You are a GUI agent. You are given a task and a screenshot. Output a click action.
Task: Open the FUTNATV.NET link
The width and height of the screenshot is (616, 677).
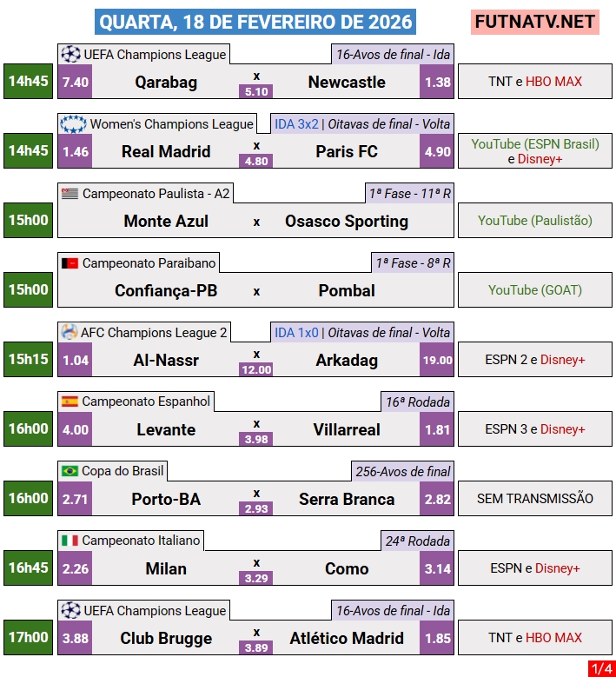(x=534, y=22)
